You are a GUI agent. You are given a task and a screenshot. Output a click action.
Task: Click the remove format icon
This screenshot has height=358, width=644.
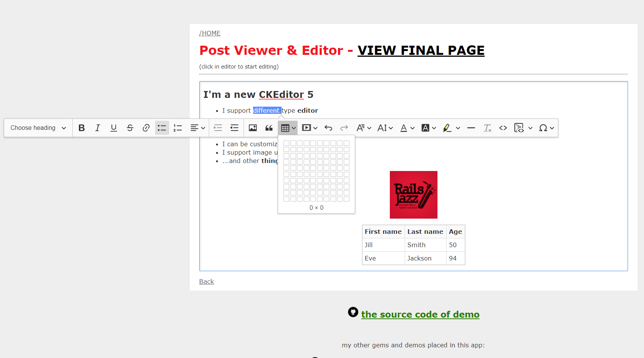[x=487, y=128]
